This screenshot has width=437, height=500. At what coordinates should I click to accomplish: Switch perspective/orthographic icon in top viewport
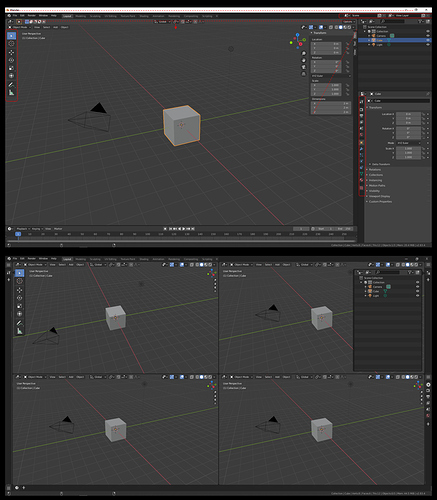[x=303, y=74]
